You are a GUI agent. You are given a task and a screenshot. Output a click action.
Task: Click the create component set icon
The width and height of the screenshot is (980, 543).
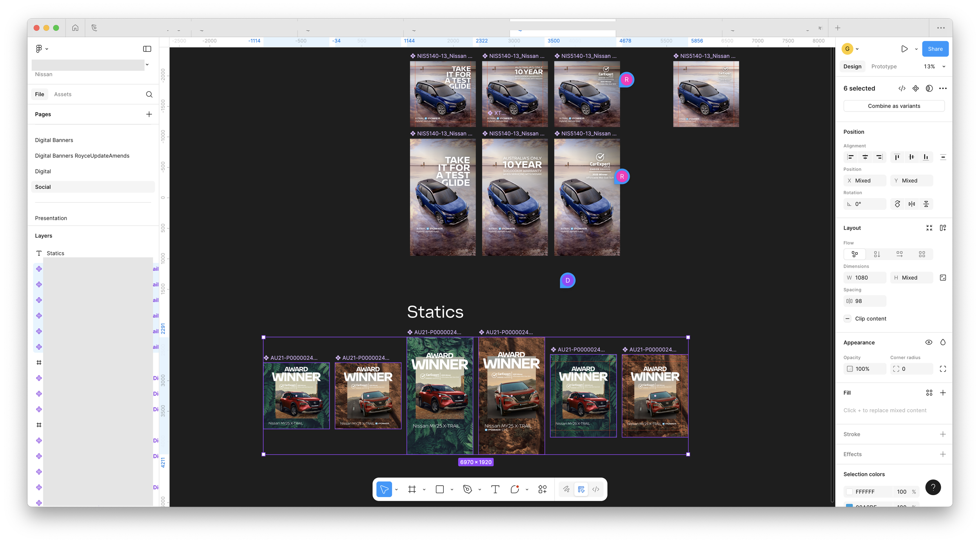[916, 88]
